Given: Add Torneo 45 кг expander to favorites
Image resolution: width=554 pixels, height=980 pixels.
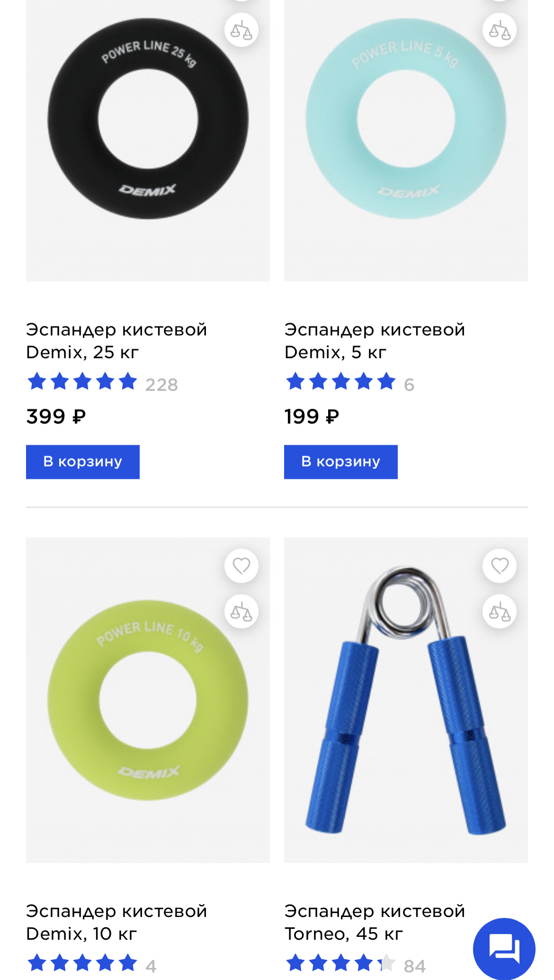Looking at the screenshot, I should pos(500,566).
